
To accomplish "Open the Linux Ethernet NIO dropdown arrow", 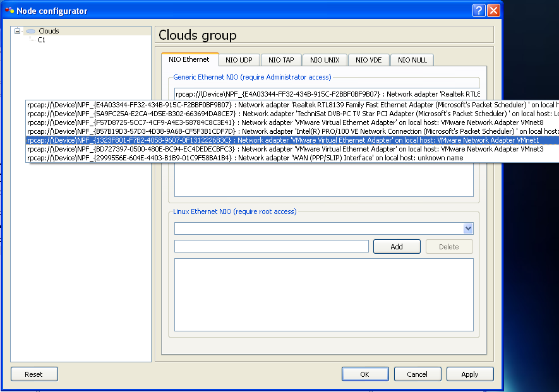I will click(x=468, y=229).
